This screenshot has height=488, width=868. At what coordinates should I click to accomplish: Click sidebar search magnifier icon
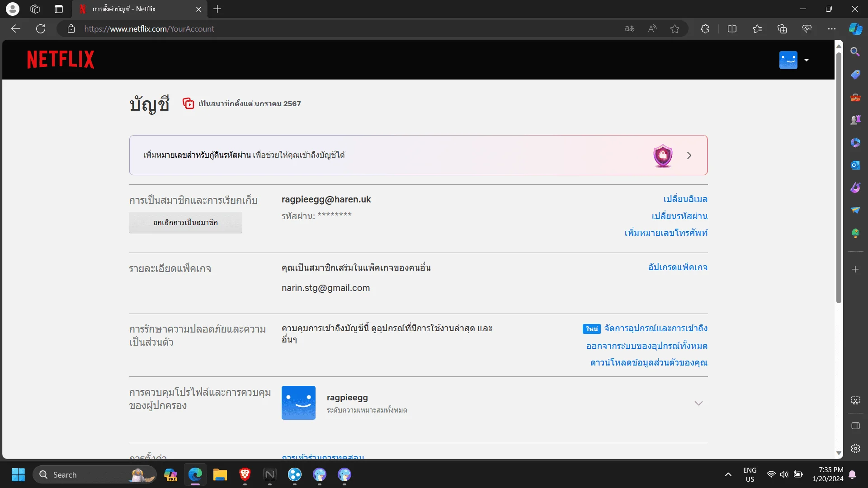tap(855, 52)
